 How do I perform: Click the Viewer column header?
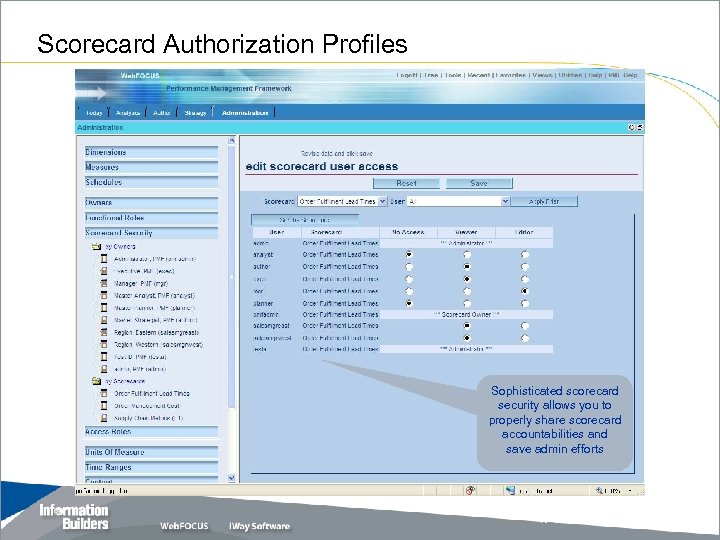(467, 232)
